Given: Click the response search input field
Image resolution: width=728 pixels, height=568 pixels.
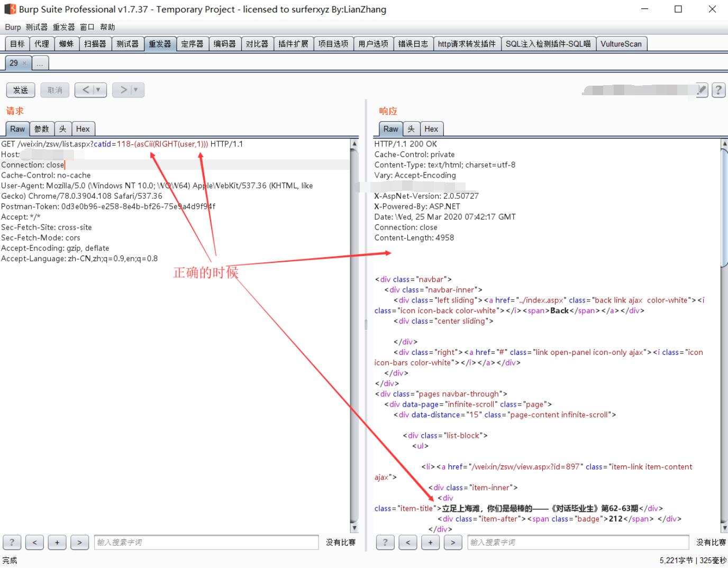Looking at the screenshot, I should point(578,542).
